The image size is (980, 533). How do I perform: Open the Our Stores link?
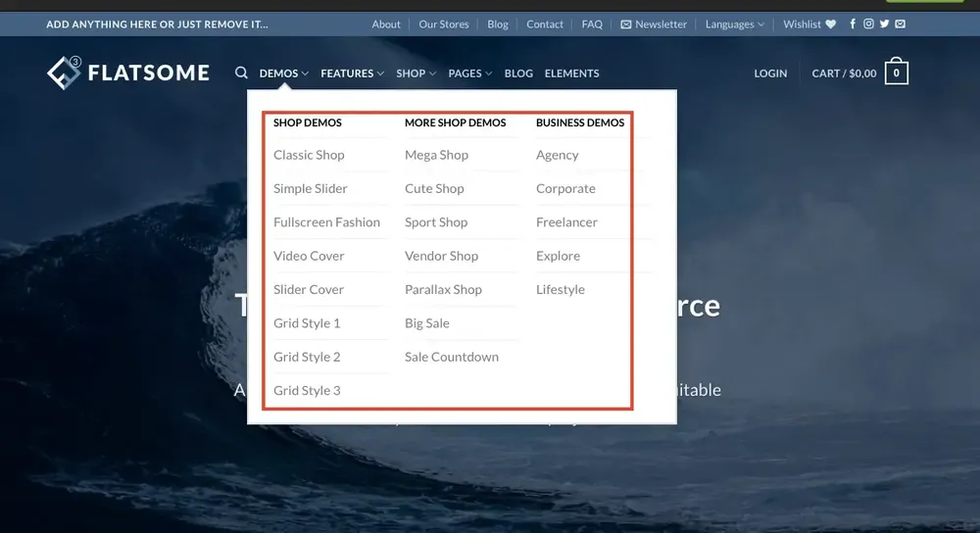pyautogui.click(x=444, y=24)
